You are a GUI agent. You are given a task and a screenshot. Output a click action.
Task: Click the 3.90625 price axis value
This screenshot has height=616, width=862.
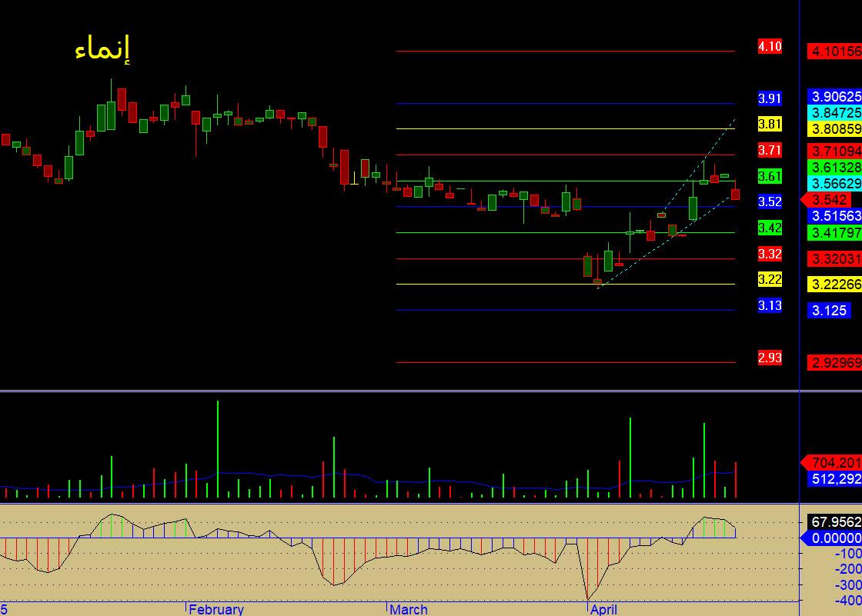point(834,97)
